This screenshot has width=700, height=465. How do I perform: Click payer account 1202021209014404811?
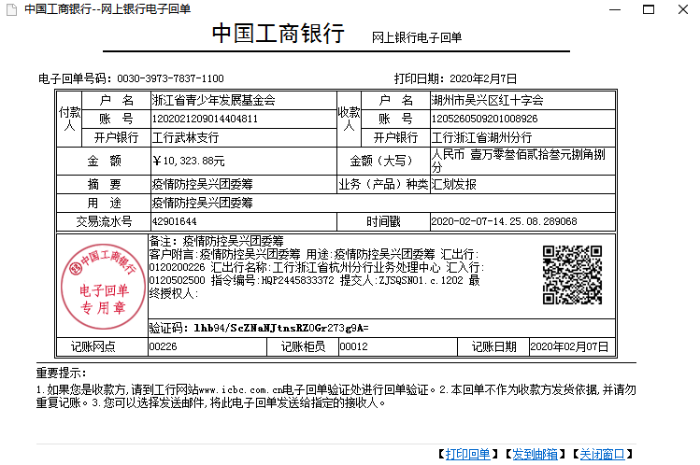[x=204, y=119]
